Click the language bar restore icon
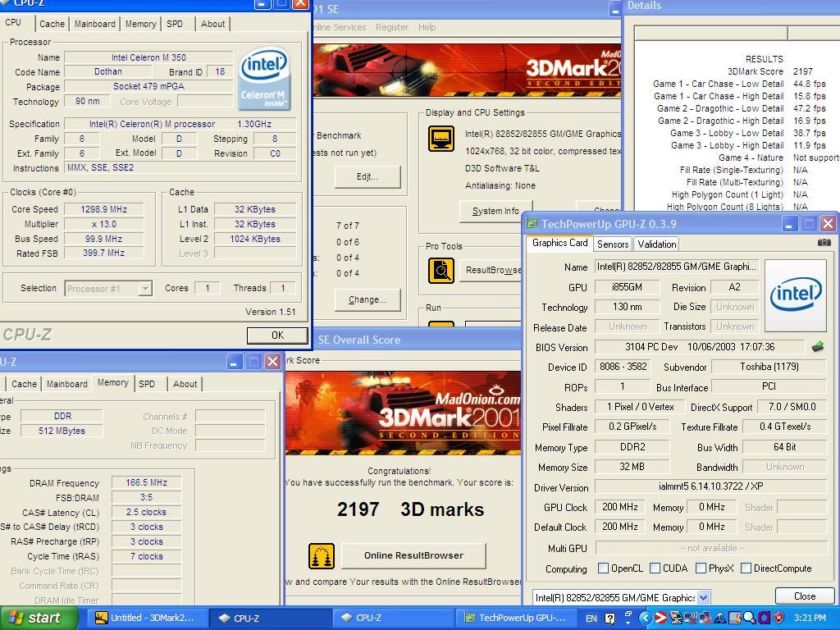The image size is (840, 630). (628, 614)
